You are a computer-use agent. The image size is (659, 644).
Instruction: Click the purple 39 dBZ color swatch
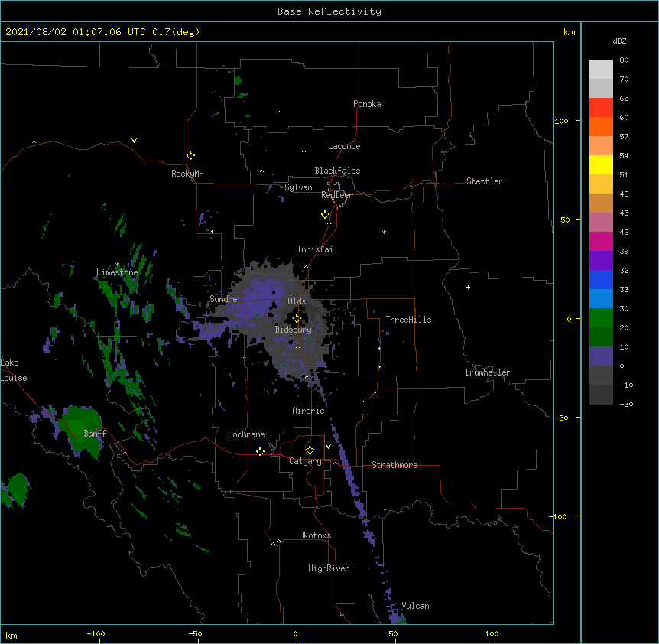pos(601,260)
